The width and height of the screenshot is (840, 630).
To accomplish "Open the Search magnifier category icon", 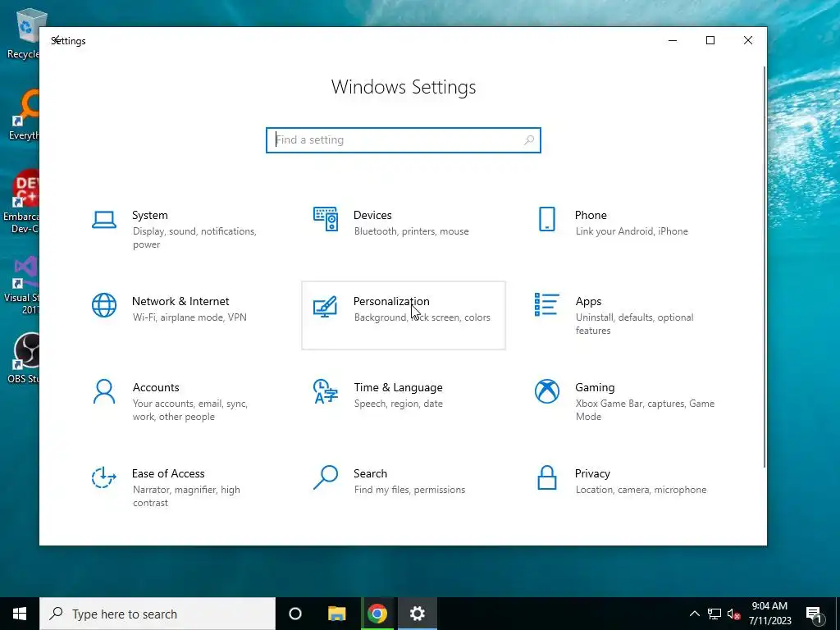I will pos(325,477).
